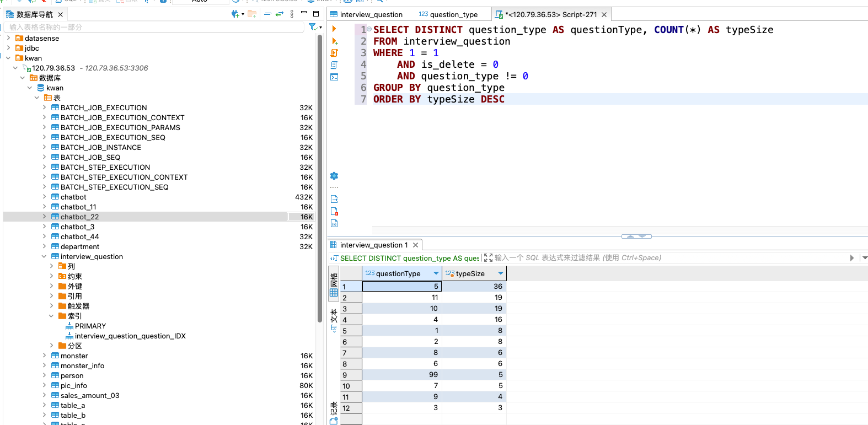Click the new folder icon in navigator
This screenshot has width=868, height=425.
[x=252, y=14]
